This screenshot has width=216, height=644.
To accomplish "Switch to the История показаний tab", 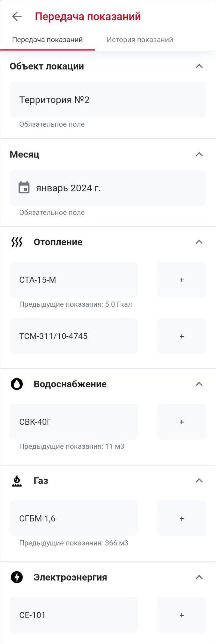I will [140, 40].
